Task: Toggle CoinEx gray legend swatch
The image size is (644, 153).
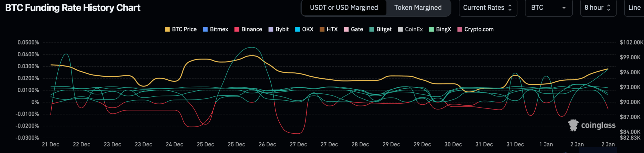Action: coord(400,29)
